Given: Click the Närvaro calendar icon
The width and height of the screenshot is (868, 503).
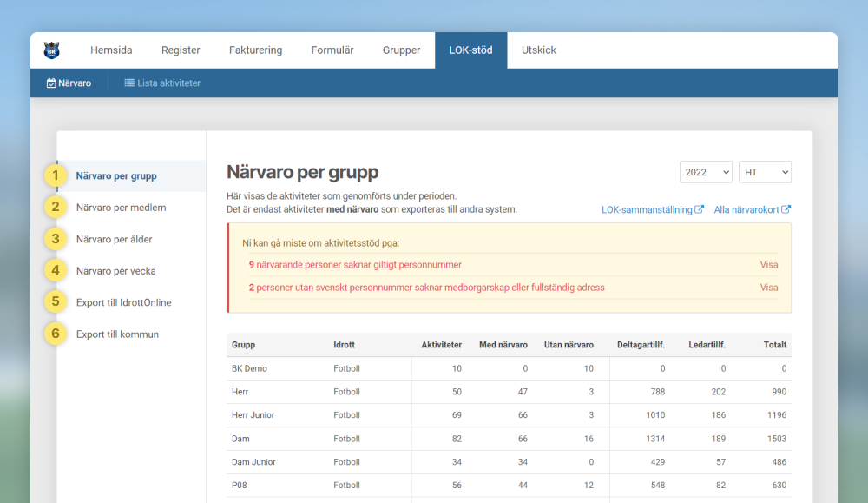Looking at the screenshot, I should click(51, 83).
